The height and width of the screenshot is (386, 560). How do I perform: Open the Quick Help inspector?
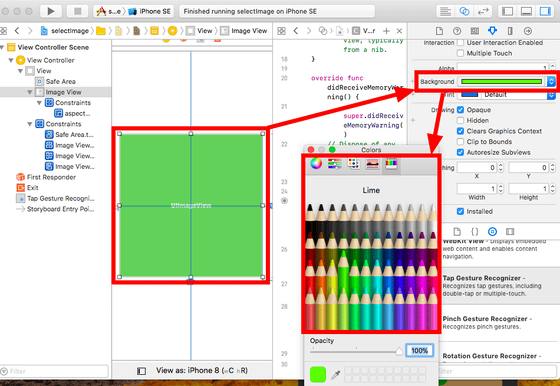[x=457, y=31]
